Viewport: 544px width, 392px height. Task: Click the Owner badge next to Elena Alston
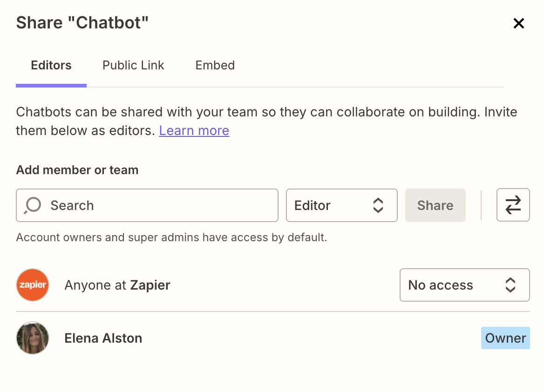pyautogui.click(x=505, y=338)
